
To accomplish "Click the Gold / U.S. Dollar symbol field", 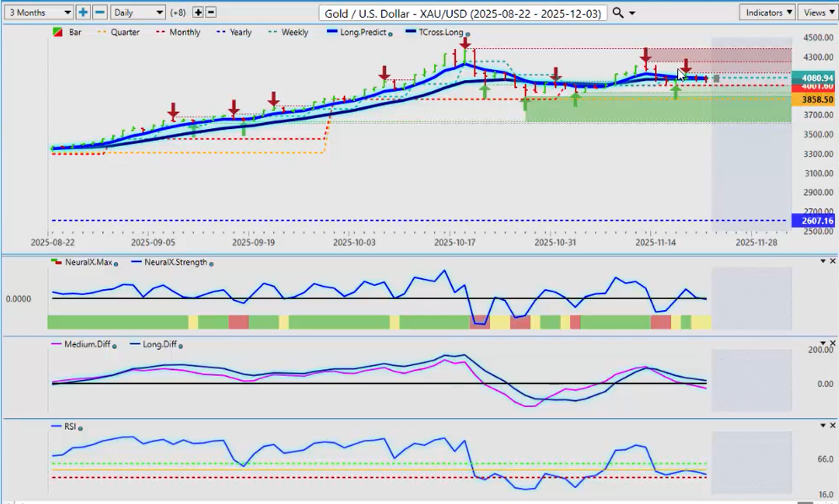I will (x=463, y=13).
